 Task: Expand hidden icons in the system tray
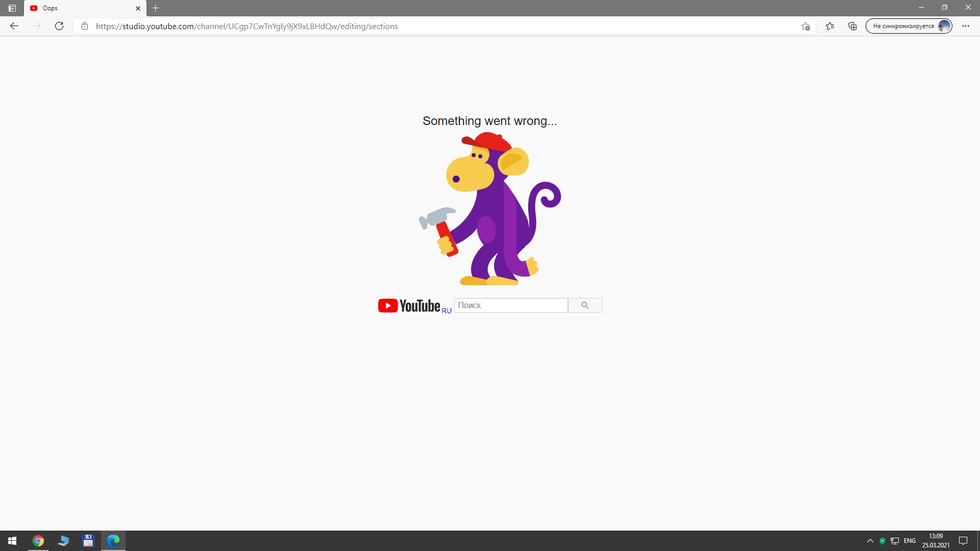click(x=869, y=541)
